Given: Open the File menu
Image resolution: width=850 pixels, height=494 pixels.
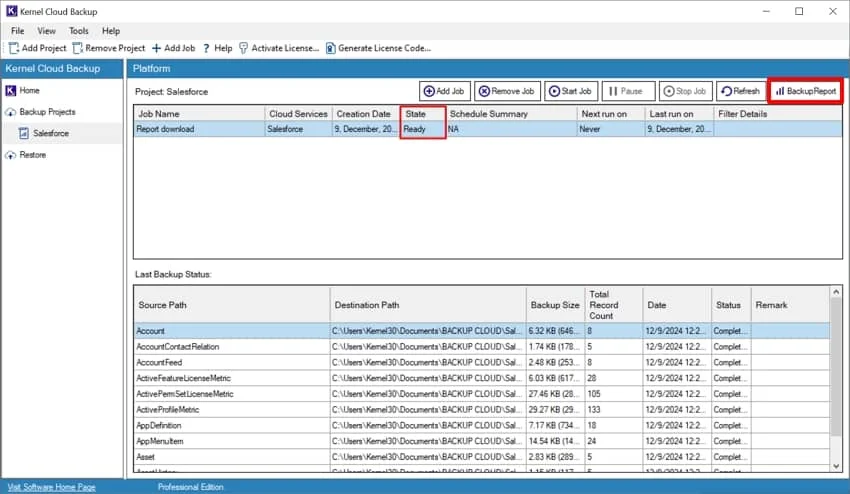Looking at the screenshot, I should pos(17,31).
